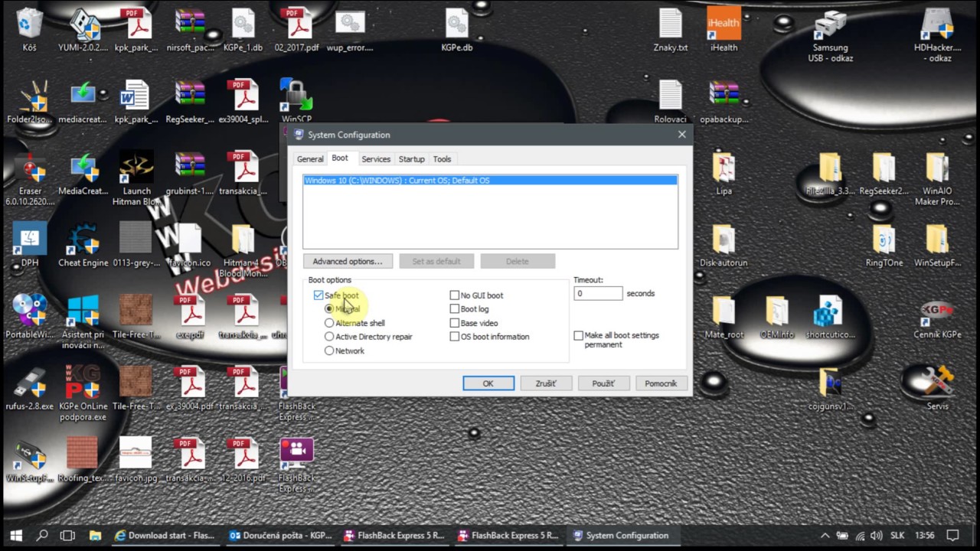Tick Make all boot settings permanent
980x551 pixels.
(579, 335)
